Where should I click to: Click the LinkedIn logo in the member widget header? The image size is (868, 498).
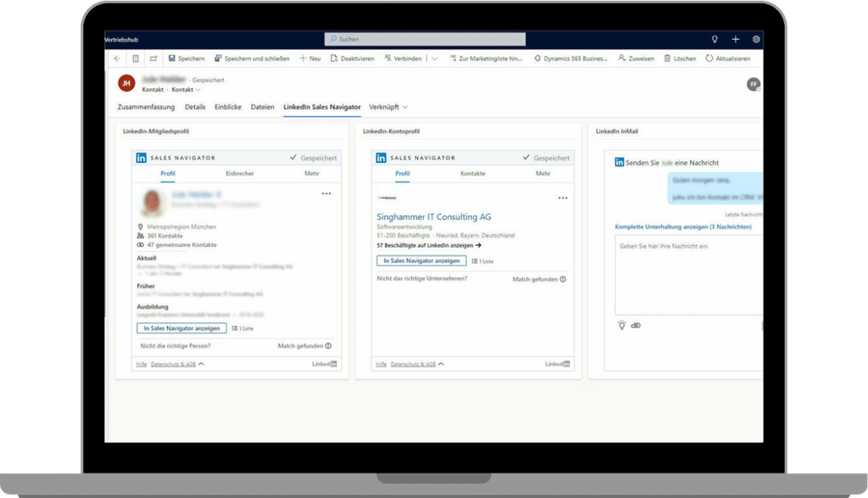[142, 158]
